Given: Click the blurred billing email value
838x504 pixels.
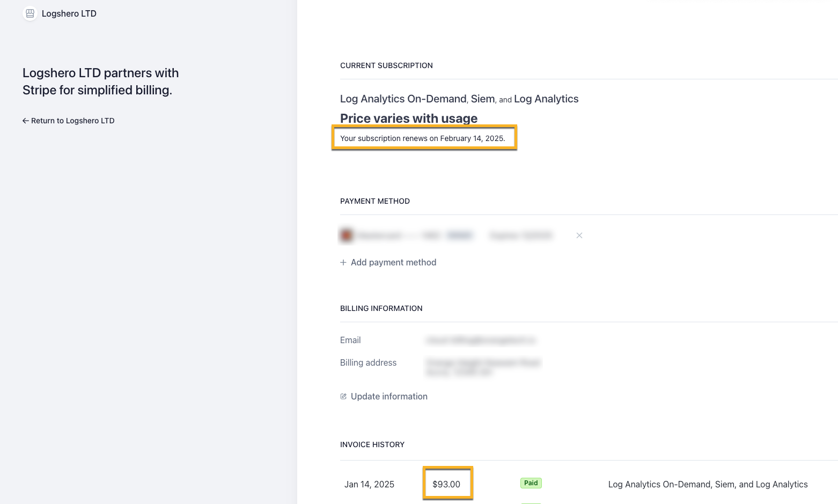Looking at the screenshot, I should point(481,340).
